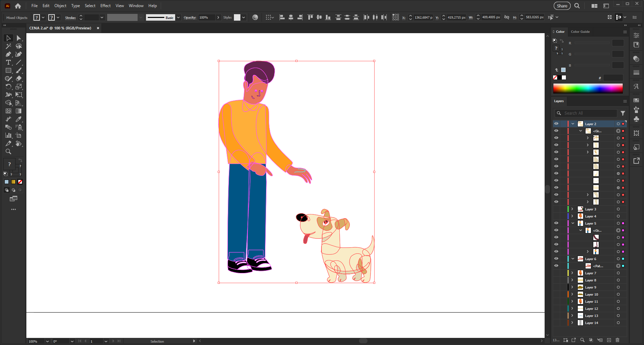644x345 pixels.
Task: Select the Hand tool
Action: click(x=19, y=144)
